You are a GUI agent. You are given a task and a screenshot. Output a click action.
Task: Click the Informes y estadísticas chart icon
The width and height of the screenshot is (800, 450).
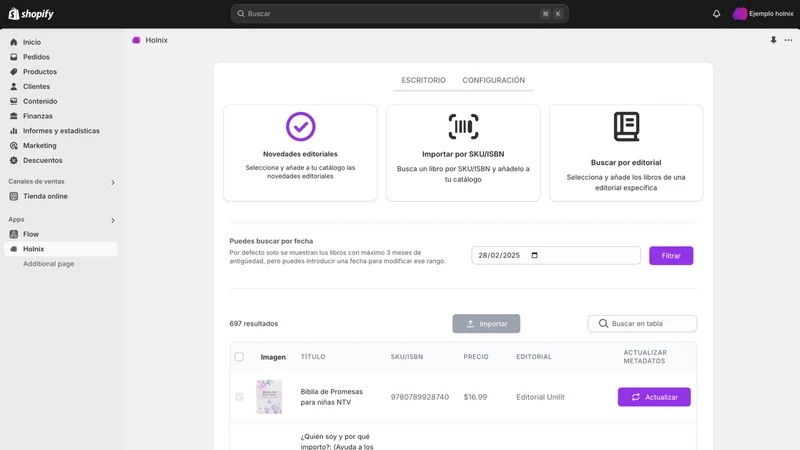(x=14, y=131)
